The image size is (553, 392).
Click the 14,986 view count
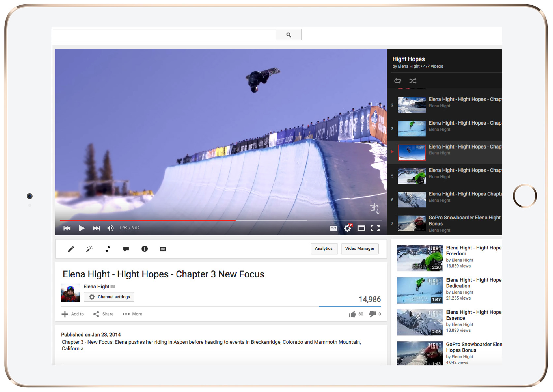(370, 299)
